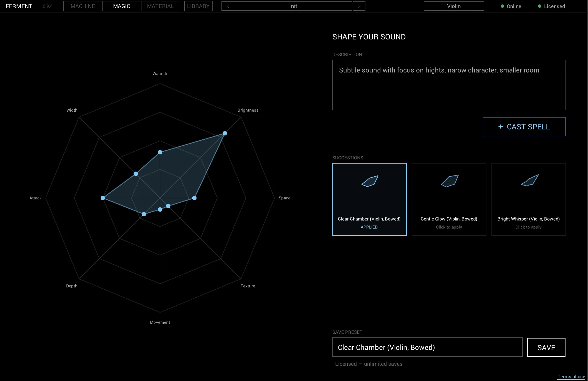Click the green Licensed status indicator
588x381 pixels.
[540, 6]
